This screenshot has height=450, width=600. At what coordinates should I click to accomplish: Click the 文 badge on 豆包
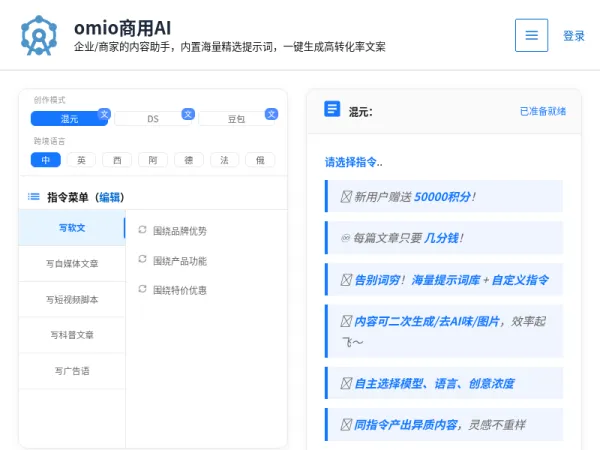[271, 114]
